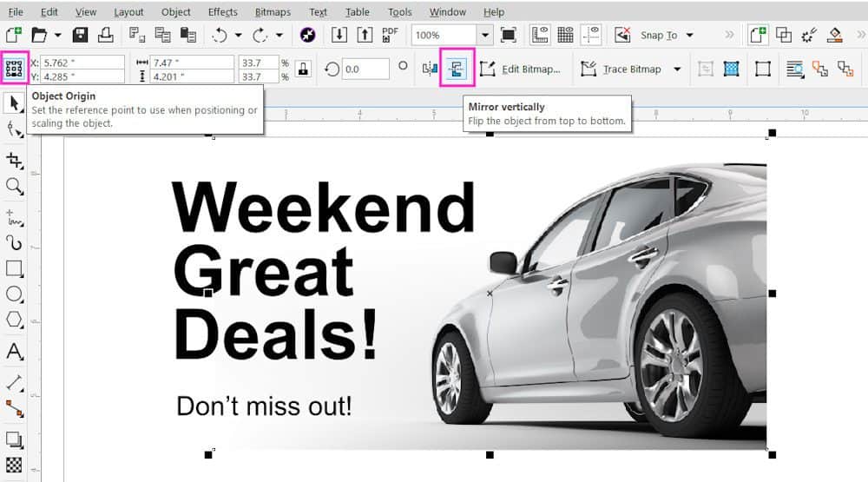Click the Trace Bitmap button
This screenshot has height=482, width=868.
pyautogui.click(x=622, y=69)
